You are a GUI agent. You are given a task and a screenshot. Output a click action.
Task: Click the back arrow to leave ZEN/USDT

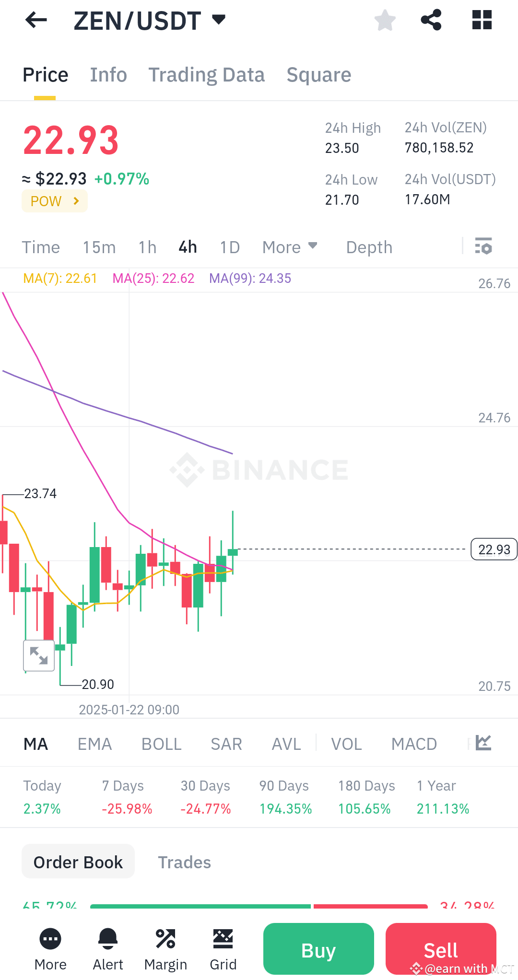35,20
